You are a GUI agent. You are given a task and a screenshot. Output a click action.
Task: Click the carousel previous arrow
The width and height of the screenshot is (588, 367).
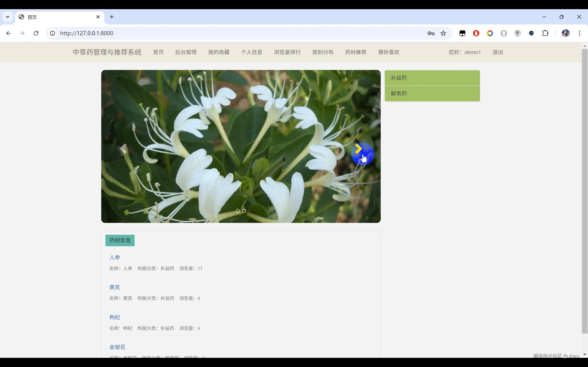123,149
